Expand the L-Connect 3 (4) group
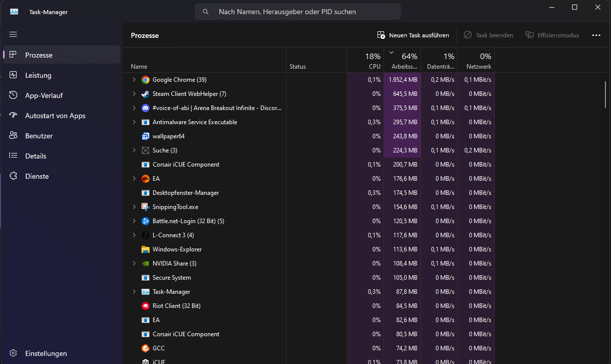611x364 pixels. 134,235
